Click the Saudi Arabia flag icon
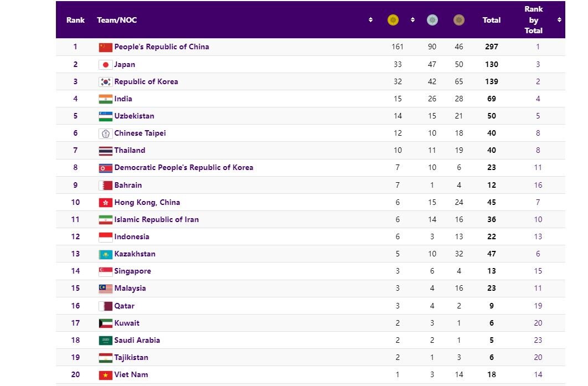Viewport: 588px width, 386px height. pyautogui.click(x=105, y=341)
